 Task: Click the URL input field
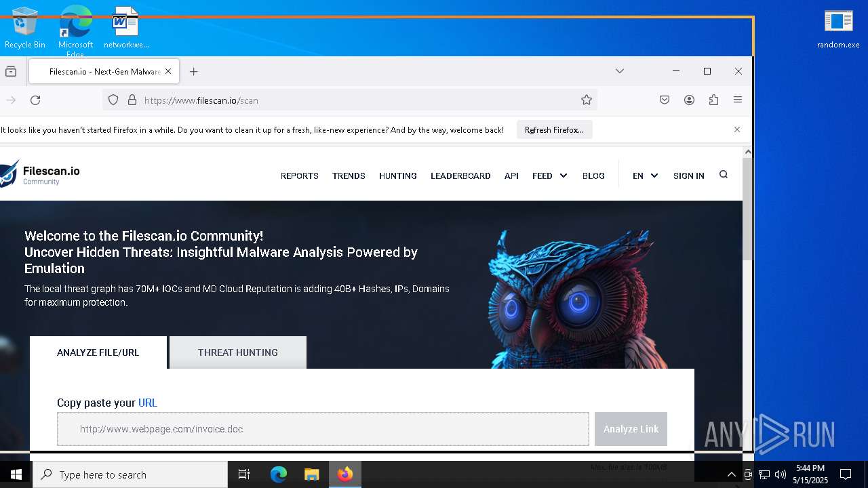coord(323,429)
